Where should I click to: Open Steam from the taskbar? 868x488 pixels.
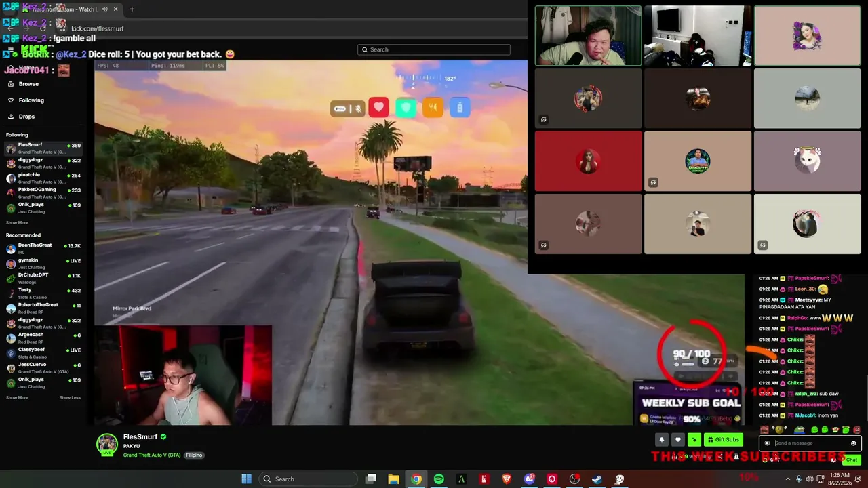click(597, 479)
